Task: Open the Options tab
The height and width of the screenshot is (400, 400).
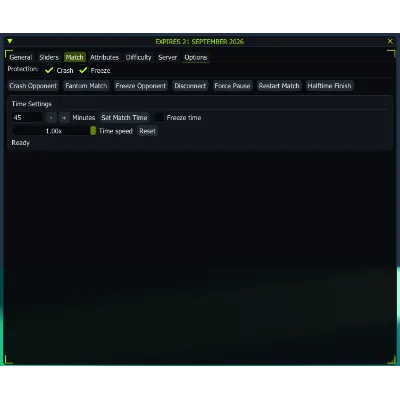Action: 196,57
